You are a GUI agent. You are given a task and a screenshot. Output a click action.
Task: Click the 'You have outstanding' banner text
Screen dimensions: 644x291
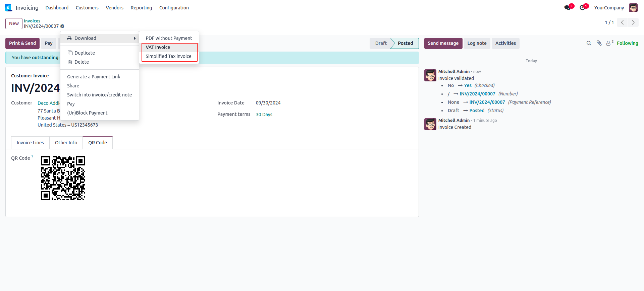pyautogui.click(x=35, y=58)
